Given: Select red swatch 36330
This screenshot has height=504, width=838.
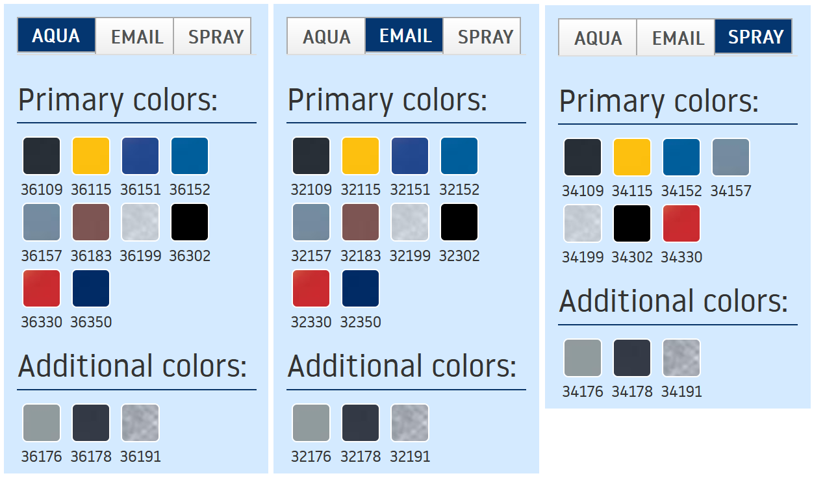Looking at the screenshot, I should pyautogui.click(x=42, y=288).
